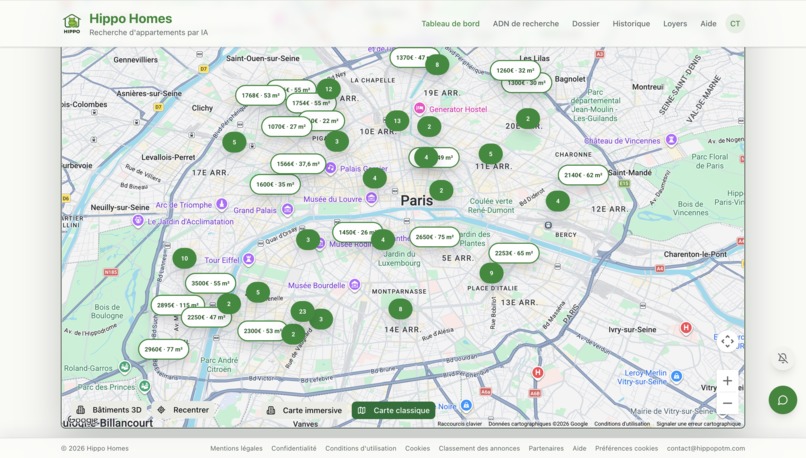Viewport: 806px width, 458px height.
Task: Click the Château de Vincennes pin
Action: click(671, 140)
